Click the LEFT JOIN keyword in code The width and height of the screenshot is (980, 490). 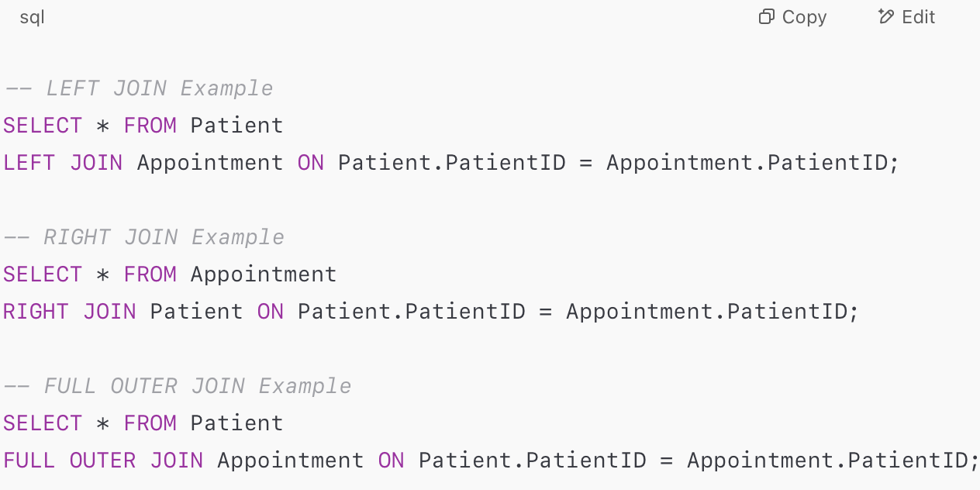[x=63, y=163]
